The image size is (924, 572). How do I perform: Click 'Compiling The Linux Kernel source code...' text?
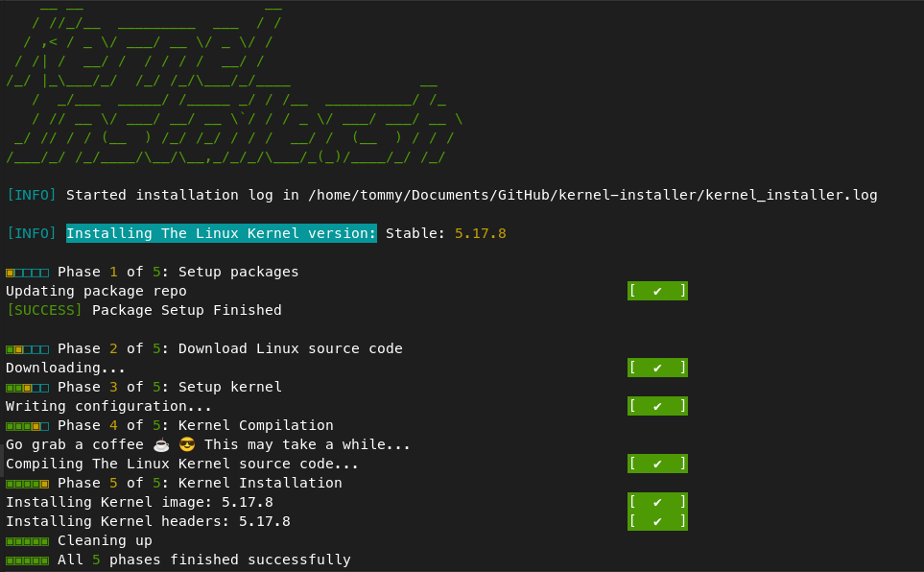pos(182,465)
